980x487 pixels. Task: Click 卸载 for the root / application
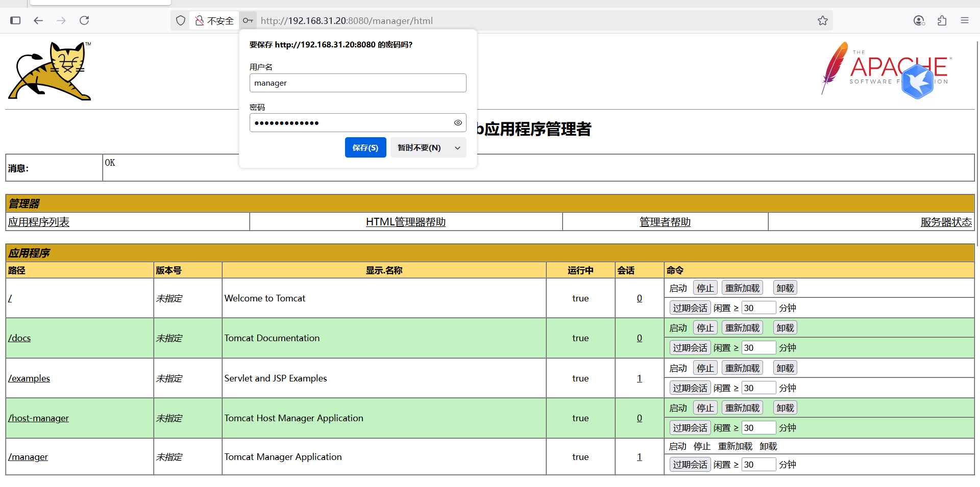785,288
